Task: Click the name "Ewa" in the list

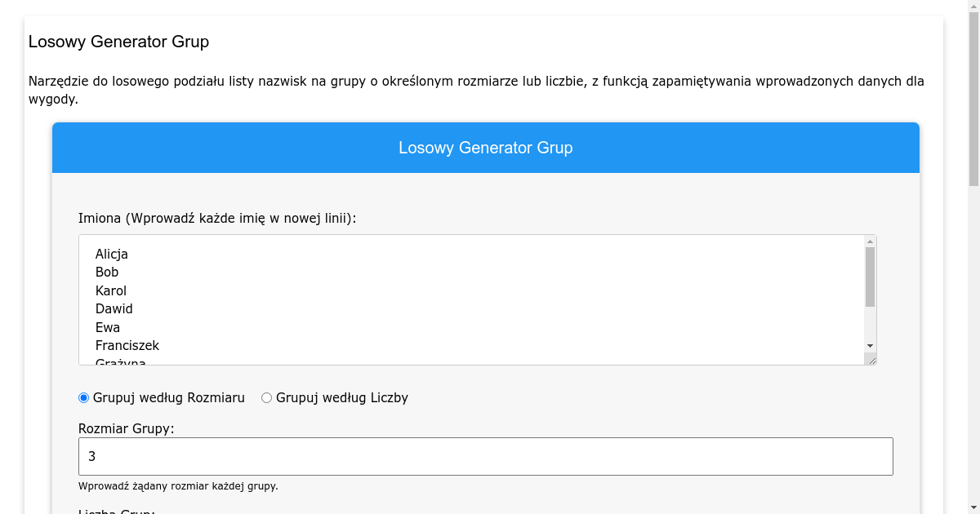Action: tap(107, 327)
